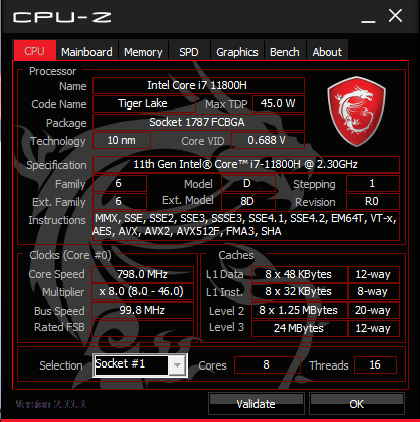The height and width of the screenshot is (422, 420).
Task: Click the OK button
Action: [357, 404]
